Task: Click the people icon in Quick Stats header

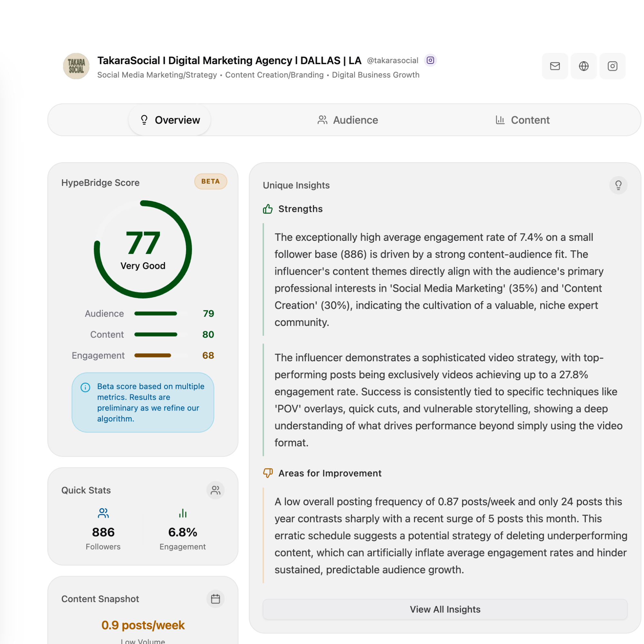Action: click(x=216, y=490)
